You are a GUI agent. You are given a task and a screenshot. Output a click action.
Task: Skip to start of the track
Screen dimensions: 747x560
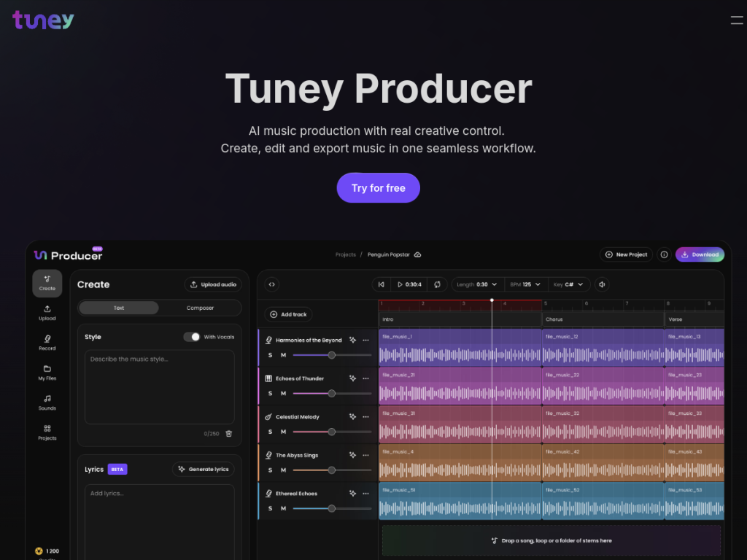pyautogui.click(x=381, y=284)
